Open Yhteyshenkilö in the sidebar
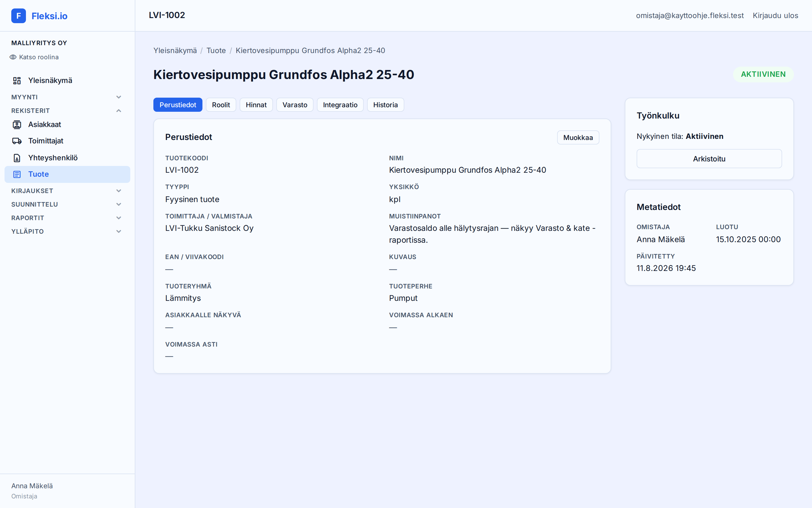 pyautogui.click(x=67, y=158)
